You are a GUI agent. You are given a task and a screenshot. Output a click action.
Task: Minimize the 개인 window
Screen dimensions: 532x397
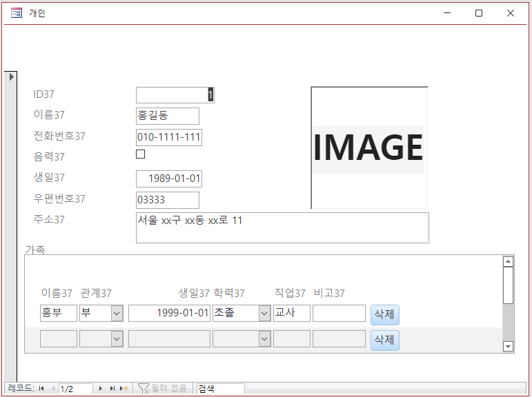point(447,13)
